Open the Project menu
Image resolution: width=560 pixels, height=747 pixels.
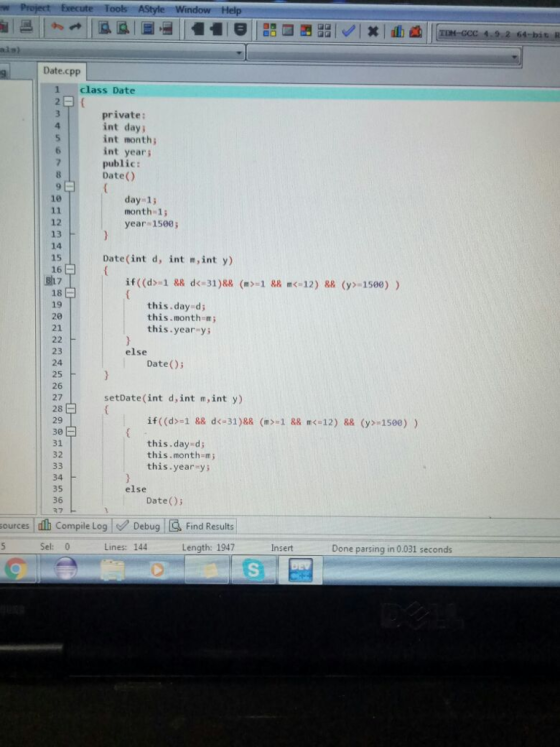click(x=35, y=8)
